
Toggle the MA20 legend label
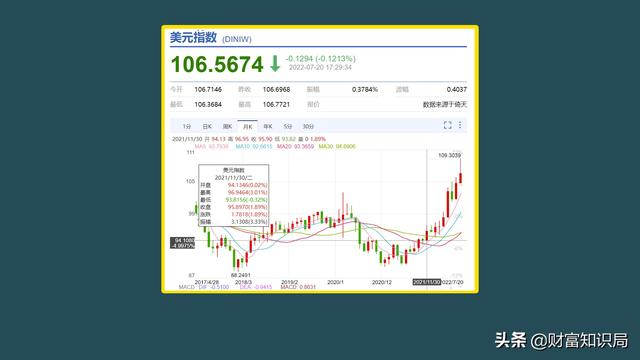click(296, 146)
